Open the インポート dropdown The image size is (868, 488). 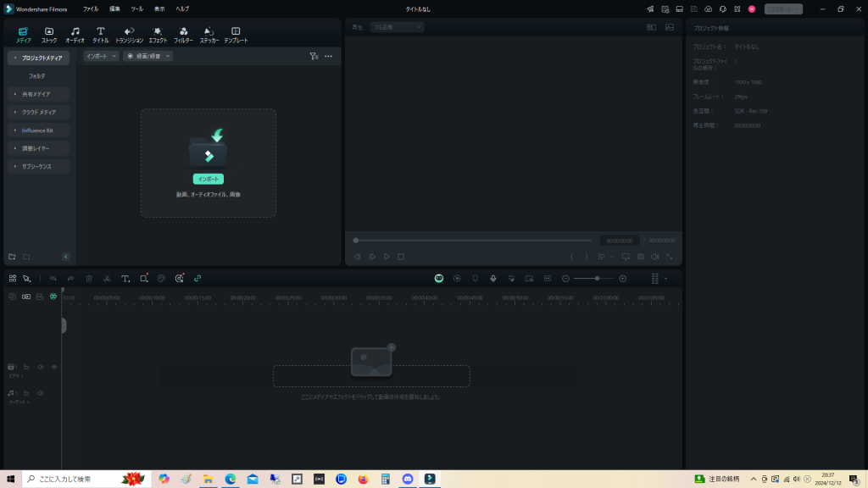pos(101,56)
